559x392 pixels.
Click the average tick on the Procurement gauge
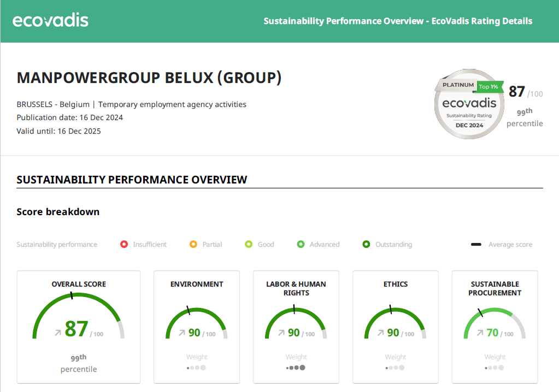pos(480,313)
